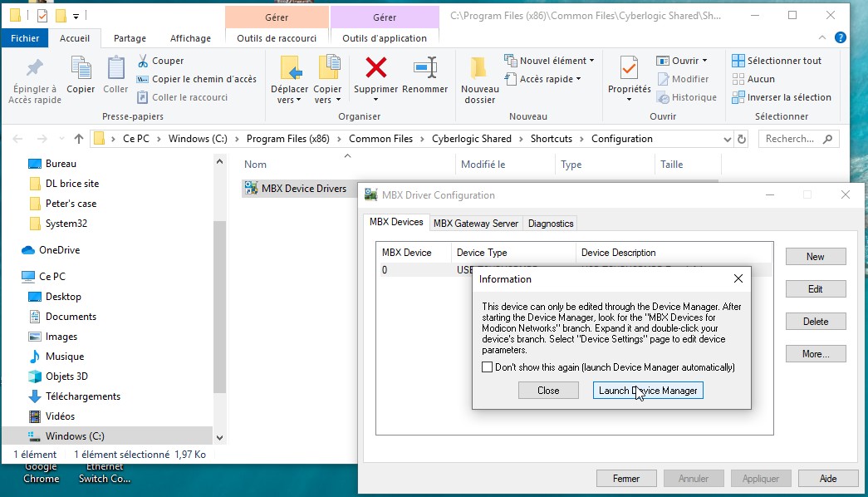Viewport: 868px width, 497px height.
Task: Click the navigation pane scrollbar
Action: pos(220,307)
